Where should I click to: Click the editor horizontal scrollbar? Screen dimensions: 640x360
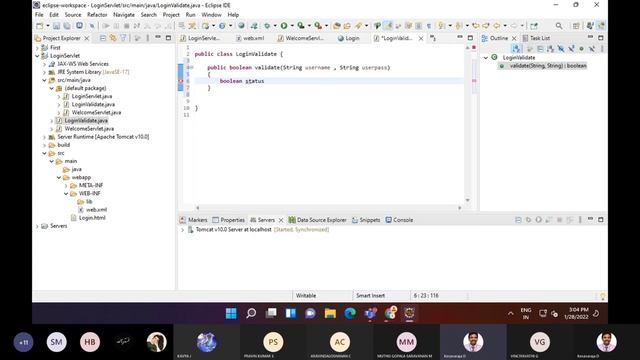coord(329,208)
